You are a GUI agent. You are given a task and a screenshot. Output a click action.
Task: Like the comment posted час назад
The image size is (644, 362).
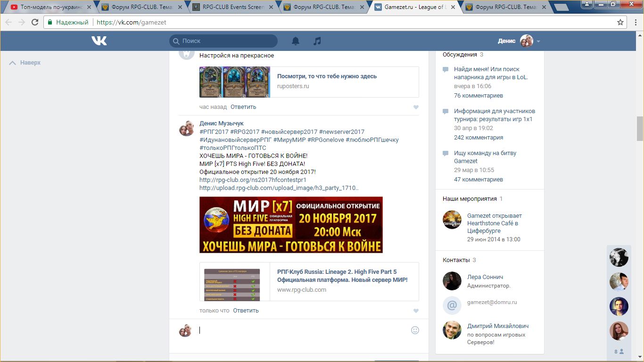click(416, 107)
